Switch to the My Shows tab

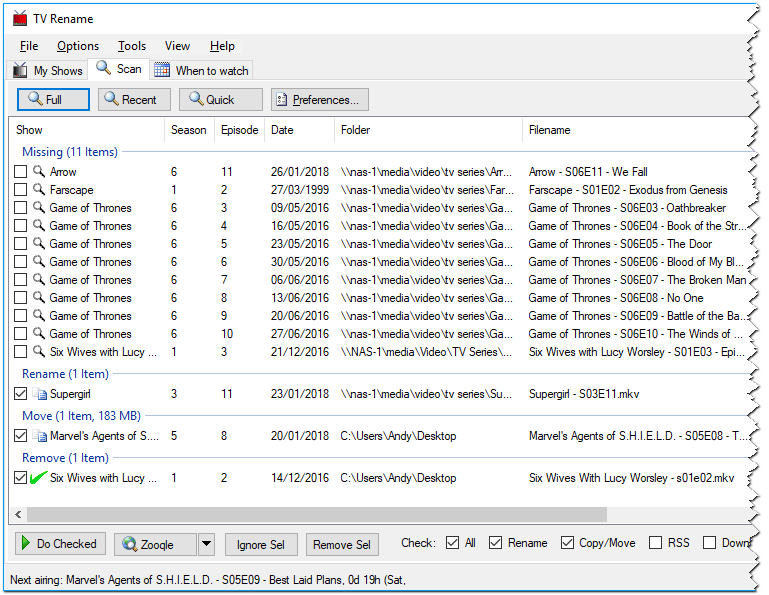coord(48,70)
